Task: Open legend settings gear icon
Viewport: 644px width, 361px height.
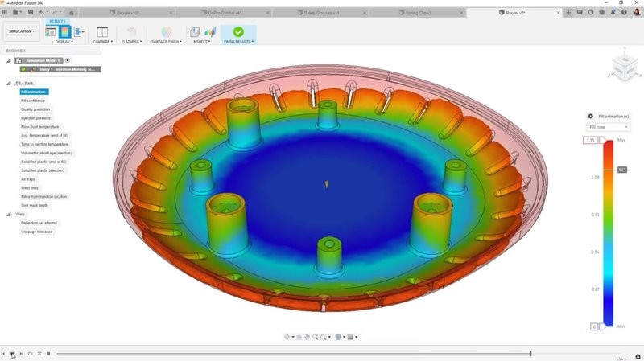Action: coord(590,117)
